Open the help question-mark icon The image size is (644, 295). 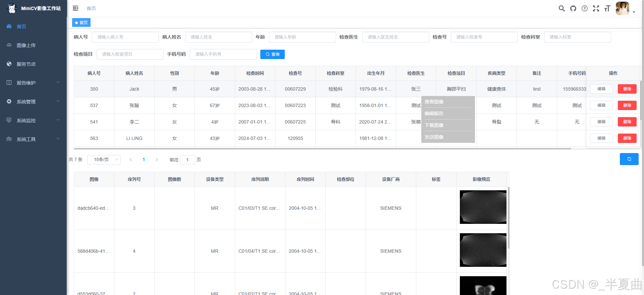[585, 8]
